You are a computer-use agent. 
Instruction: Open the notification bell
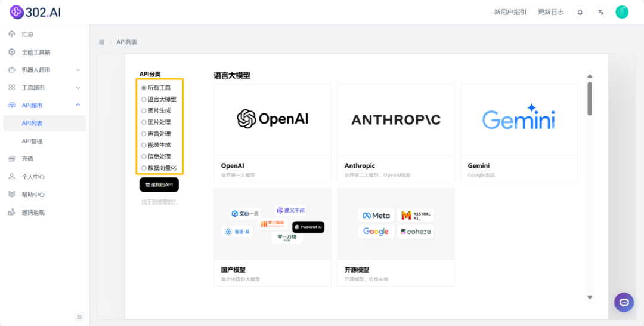tap(580, 12)
